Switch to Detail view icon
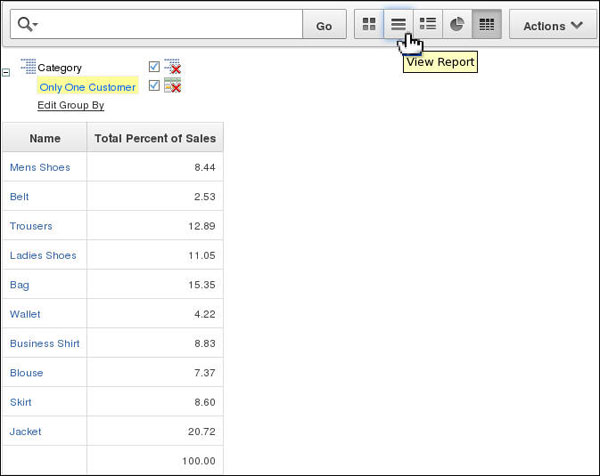 (x=428, y=24)
